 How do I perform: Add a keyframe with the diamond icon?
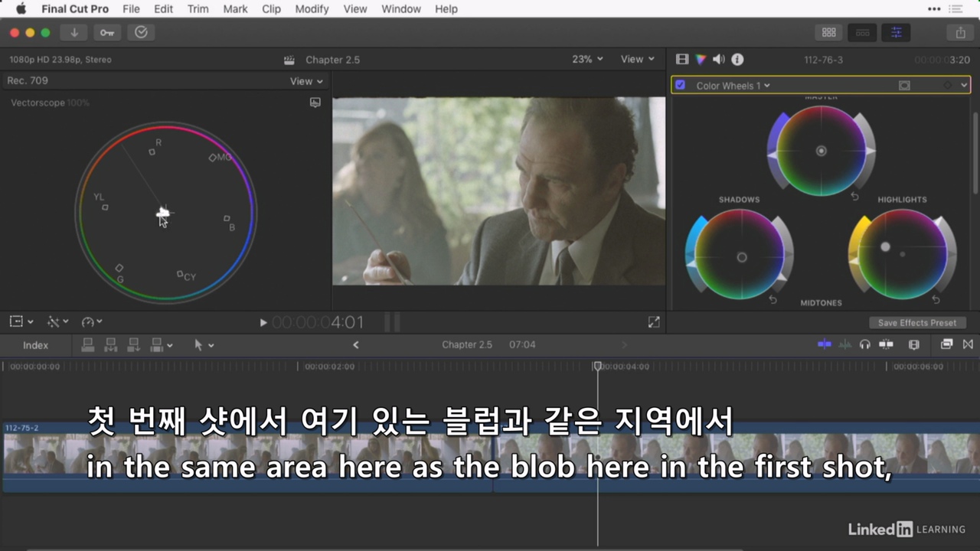pyautogui.click(x=947, y=86)
